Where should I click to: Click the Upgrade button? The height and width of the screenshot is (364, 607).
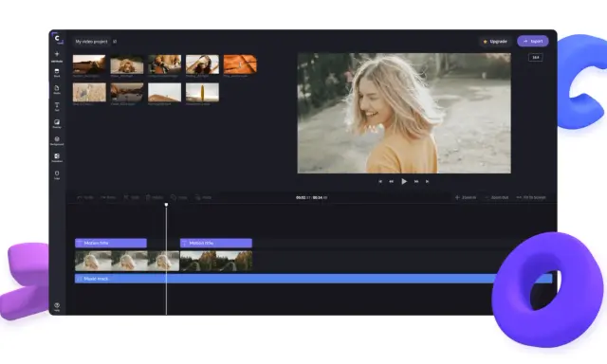495,42
